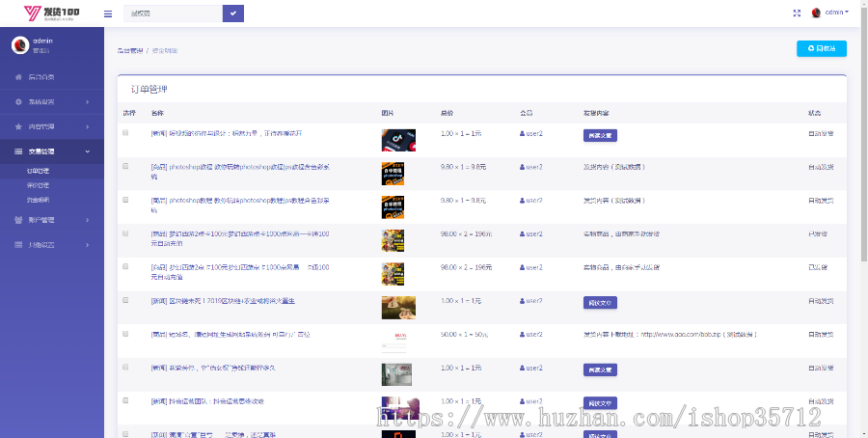The width and height of the screenshot is (868, 438).
Task: Open 资金明细 in the sidebar submenu
Action: point(39,200)
